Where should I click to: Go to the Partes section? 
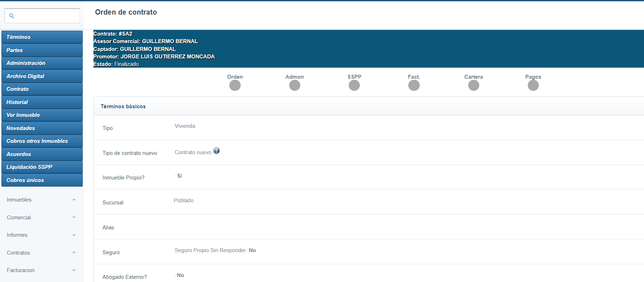42,50
